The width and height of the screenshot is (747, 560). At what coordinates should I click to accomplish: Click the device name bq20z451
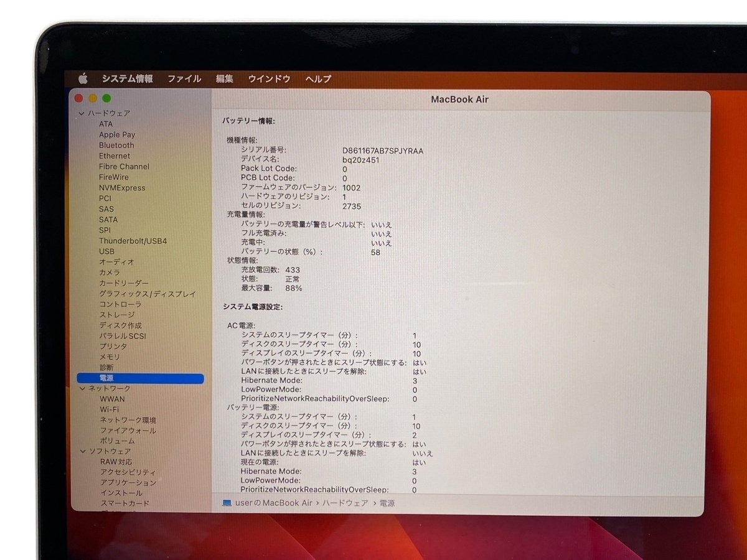click(360, 160)
